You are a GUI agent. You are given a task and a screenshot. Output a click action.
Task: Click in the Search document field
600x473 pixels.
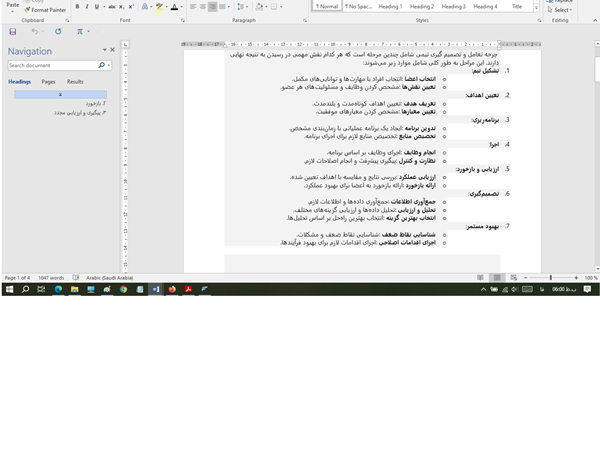52,65
